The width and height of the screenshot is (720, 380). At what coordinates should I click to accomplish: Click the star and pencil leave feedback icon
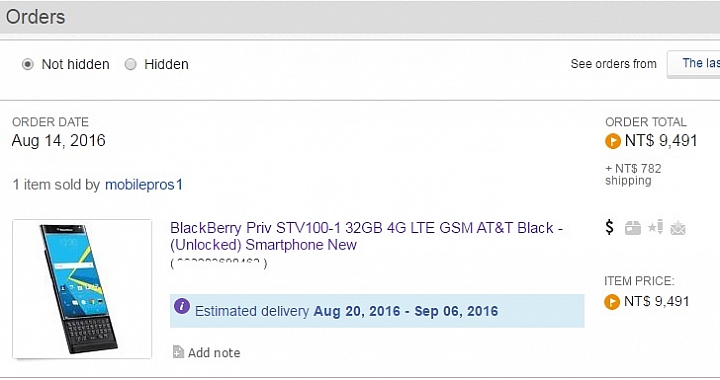[x=655, y=227]
